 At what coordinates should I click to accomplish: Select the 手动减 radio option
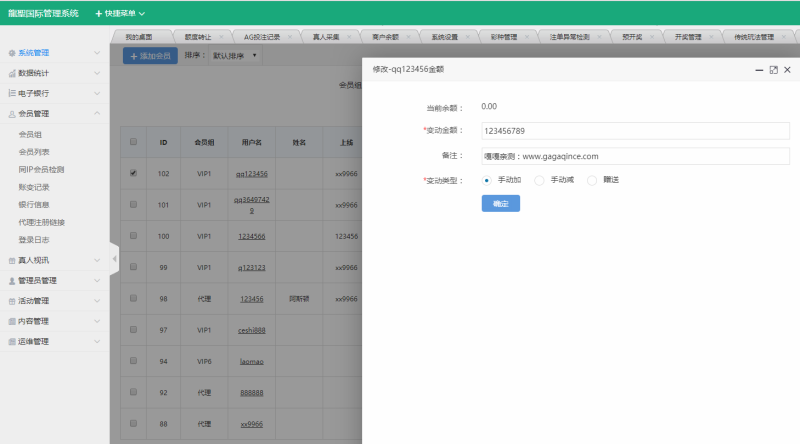tap(539, 180)
